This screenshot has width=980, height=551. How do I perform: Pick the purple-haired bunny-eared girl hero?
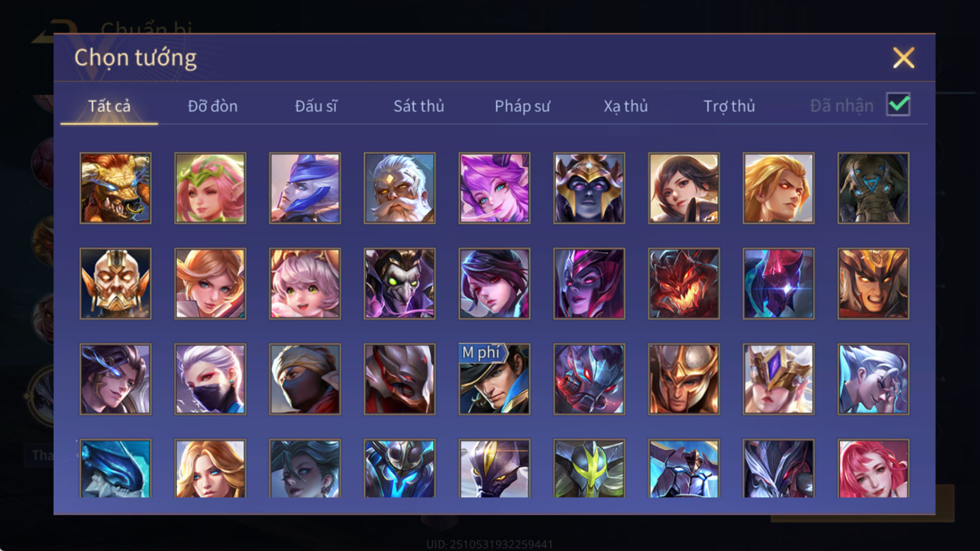click(x=494, y=188)
